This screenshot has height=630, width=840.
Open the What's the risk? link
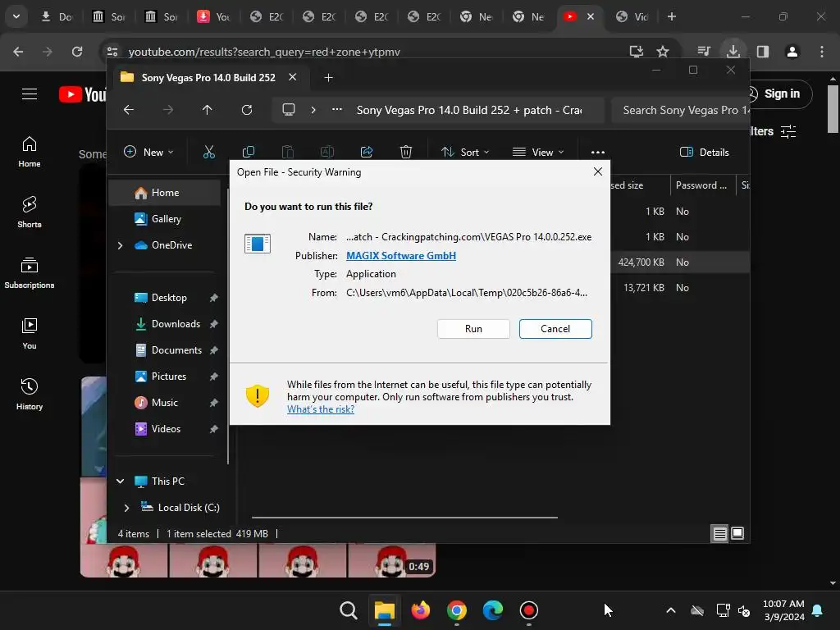[x=321, y=409]
